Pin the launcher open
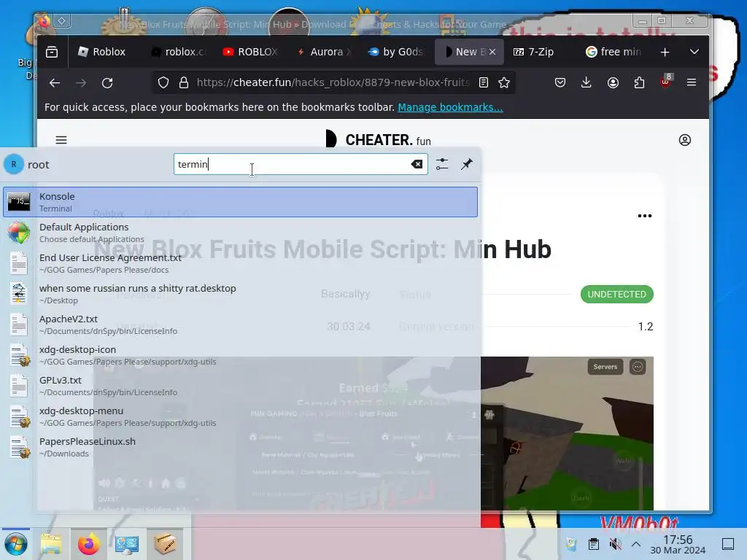The width and height of the screenshot is (747, 560). point(467,164)
